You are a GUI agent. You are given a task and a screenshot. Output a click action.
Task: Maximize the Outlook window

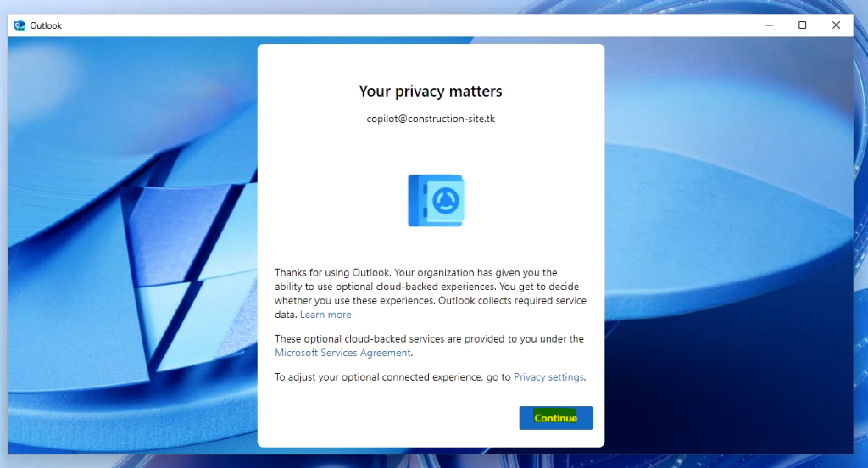(802, 25)
